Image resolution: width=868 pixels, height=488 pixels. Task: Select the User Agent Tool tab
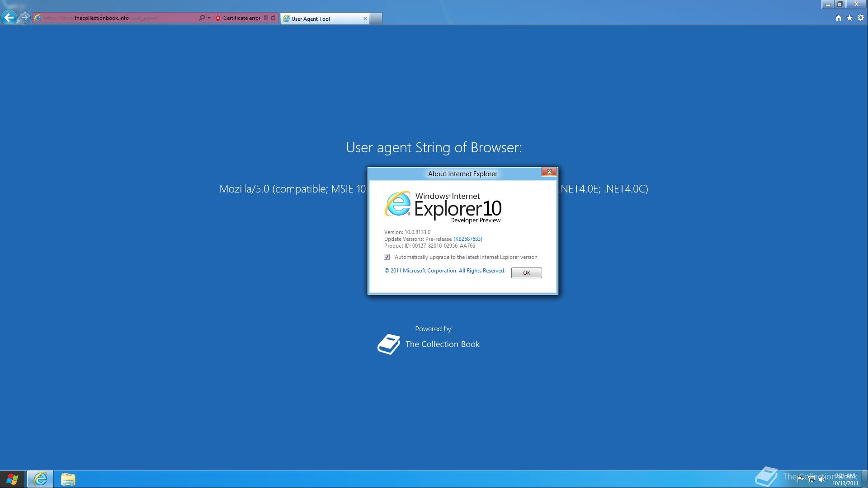pos(324,19)
